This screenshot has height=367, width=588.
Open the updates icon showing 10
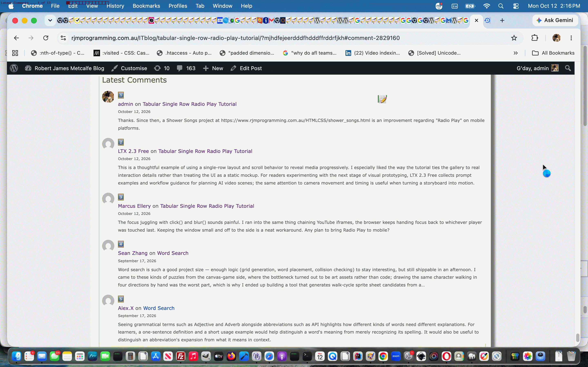(161, 68)
